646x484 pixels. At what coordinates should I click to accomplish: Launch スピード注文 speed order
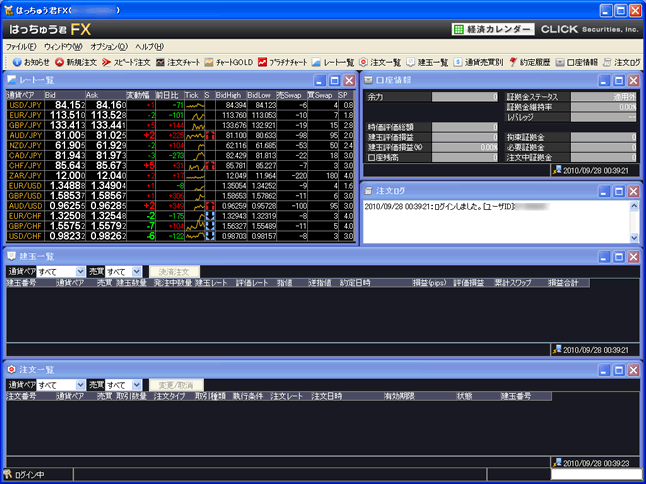pyautogui.click(x=126, y=62)
